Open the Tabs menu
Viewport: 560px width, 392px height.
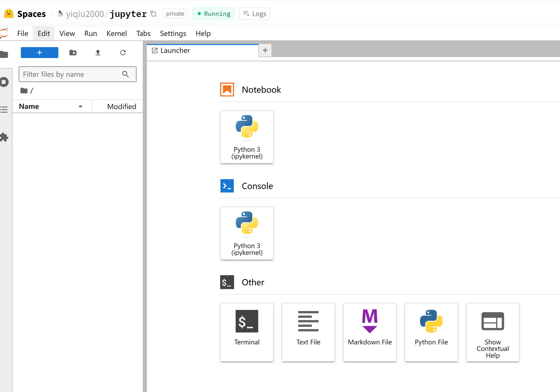tap(144, 33)
